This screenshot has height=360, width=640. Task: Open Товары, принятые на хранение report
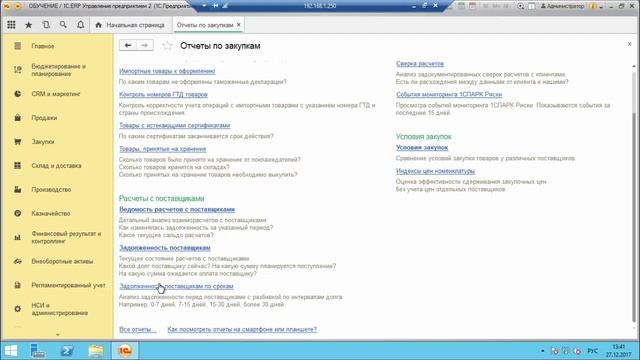coord(162,149)
